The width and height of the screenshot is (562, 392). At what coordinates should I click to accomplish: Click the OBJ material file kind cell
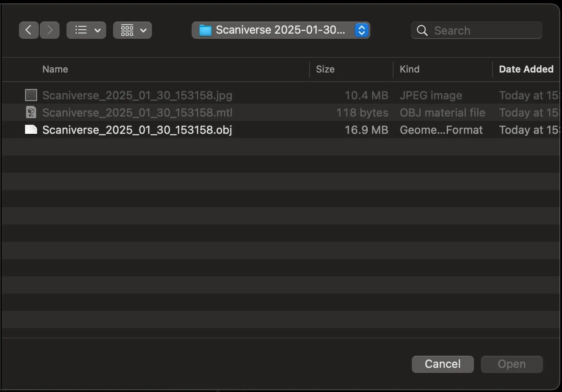[442, 113]
